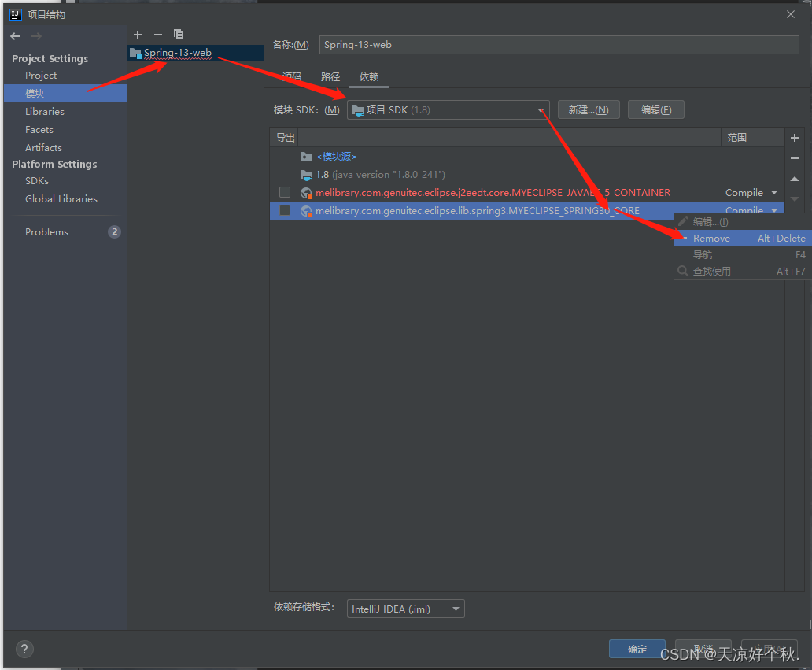812x670 pixels.
Task: Select the 模块源 dependency row
Action: [526, 157]
